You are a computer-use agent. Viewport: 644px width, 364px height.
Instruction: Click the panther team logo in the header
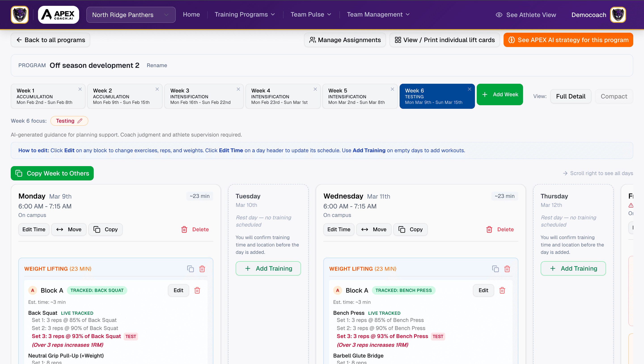click(x=19, y=15)
